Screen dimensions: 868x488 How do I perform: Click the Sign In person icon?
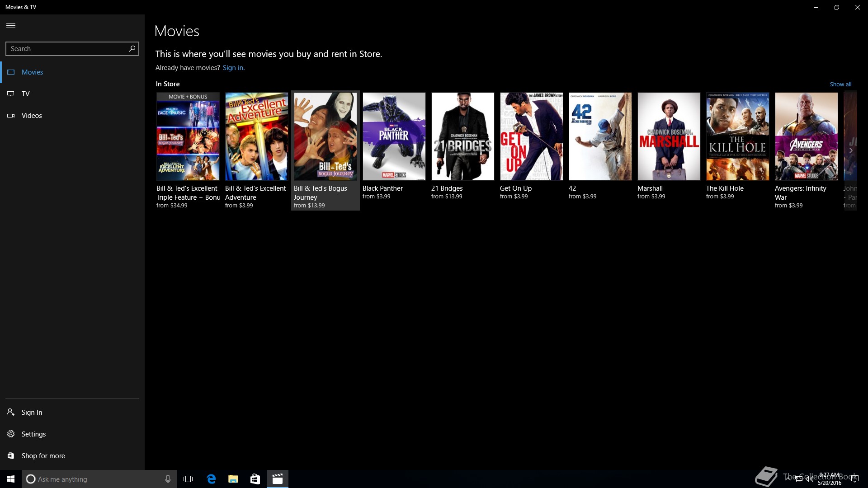point(11,412)
